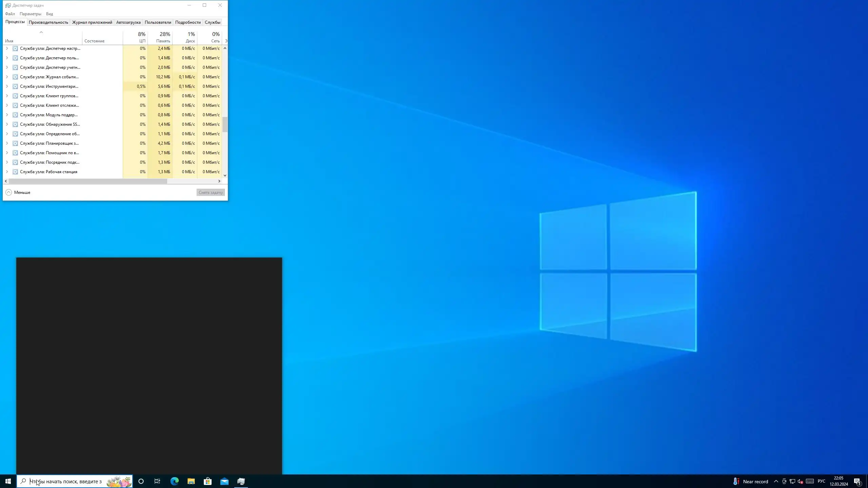Open the Параметры menu

(30, 14)
